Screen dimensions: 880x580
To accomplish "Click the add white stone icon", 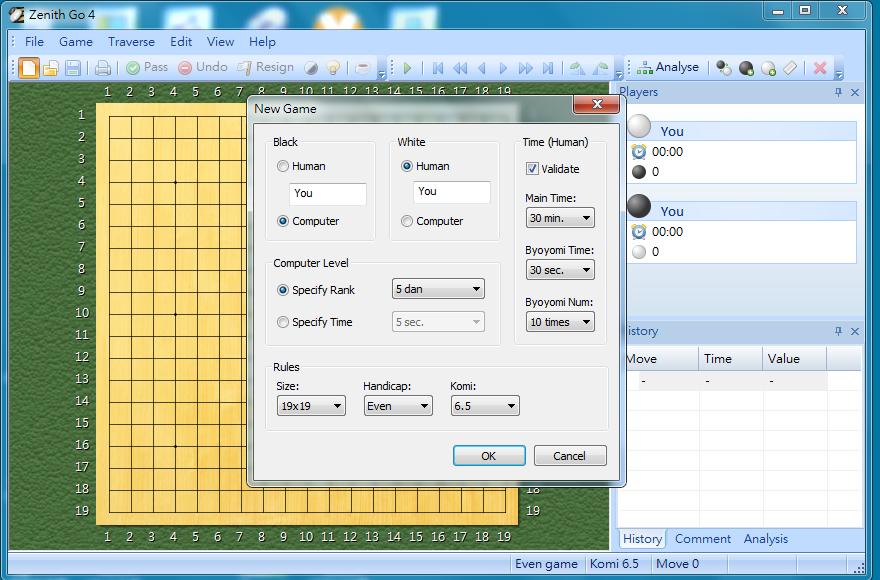I will tap(768, 68).
